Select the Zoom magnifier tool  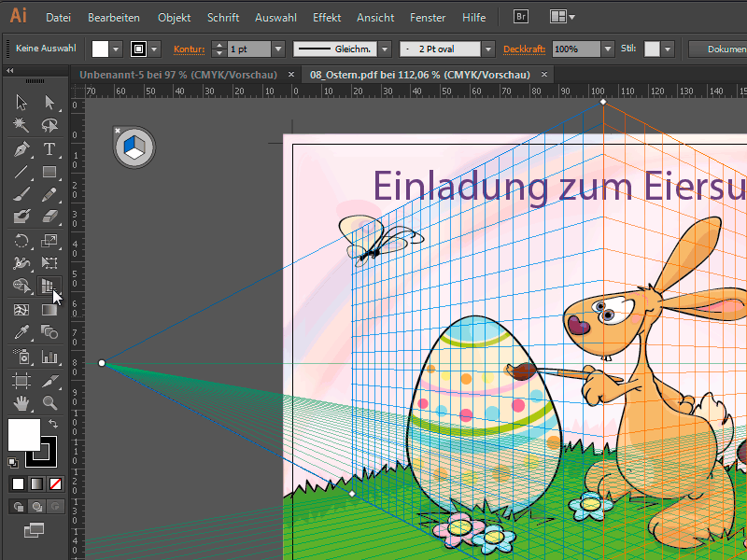click(49, 403)
